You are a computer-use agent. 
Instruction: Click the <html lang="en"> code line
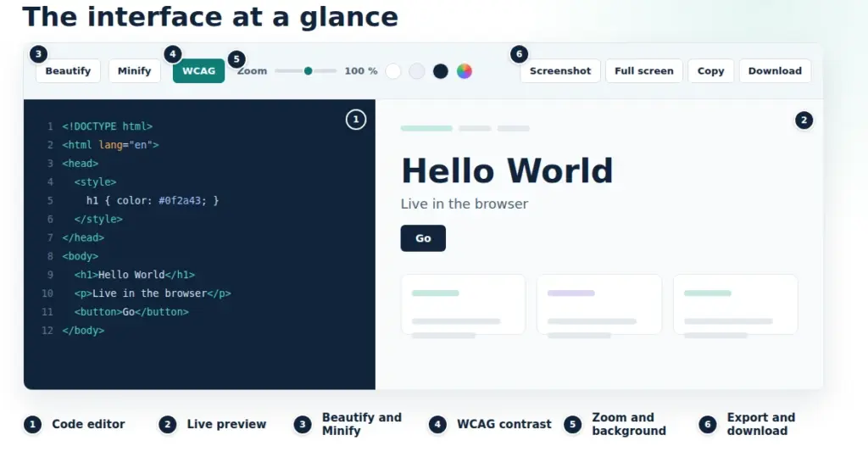click(111, 145)
